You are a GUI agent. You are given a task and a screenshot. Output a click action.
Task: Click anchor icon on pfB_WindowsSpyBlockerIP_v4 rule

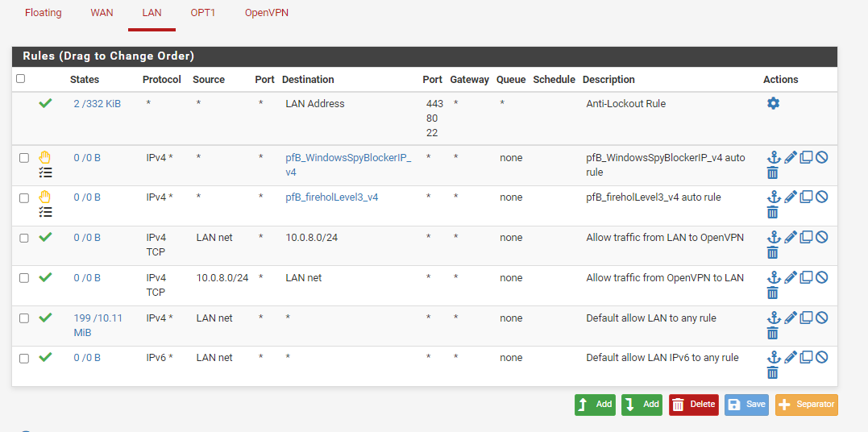click(x=773, y=157)
